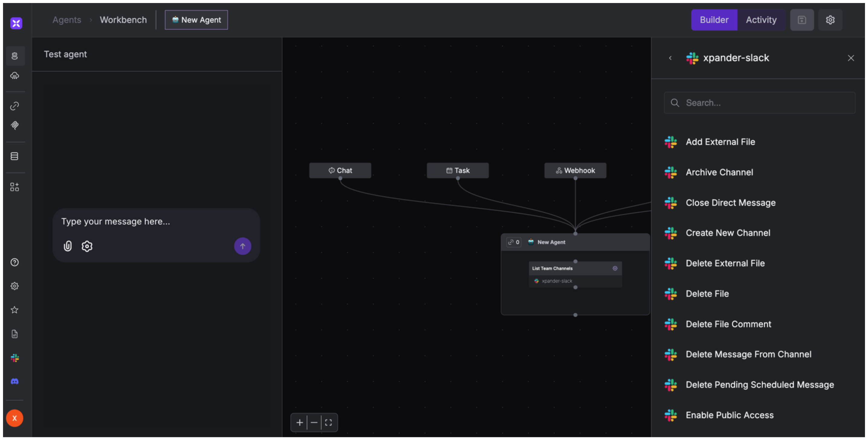Switch to the Activity tab

pyautogui.click(x=761, y=20)
